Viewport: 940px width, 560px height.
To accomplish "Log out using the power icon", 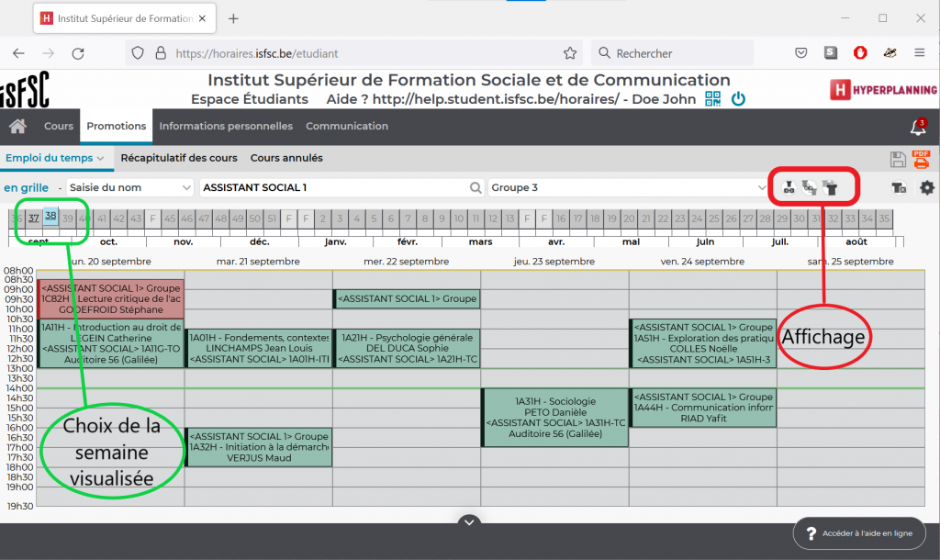I will click(738, 98).
